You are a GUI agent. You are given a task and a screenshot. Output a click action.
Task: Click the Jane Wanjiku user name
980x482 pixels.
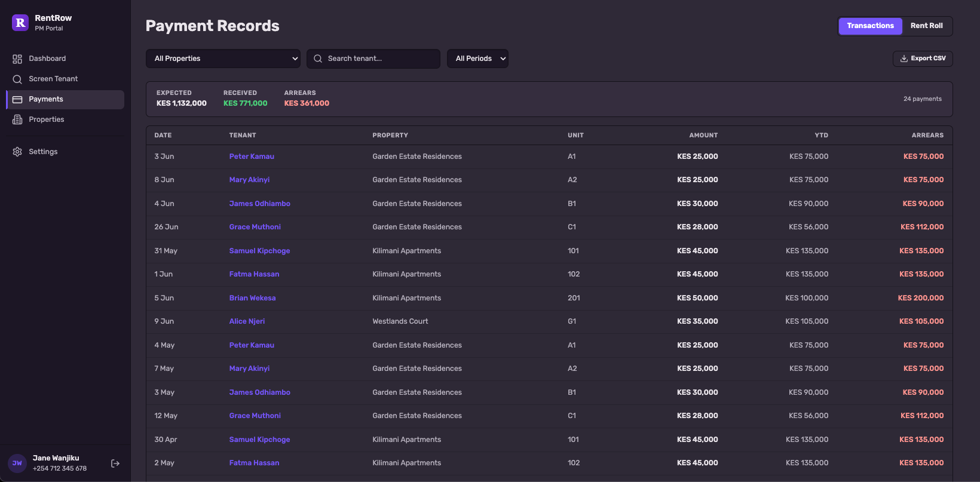click(56, 458)
